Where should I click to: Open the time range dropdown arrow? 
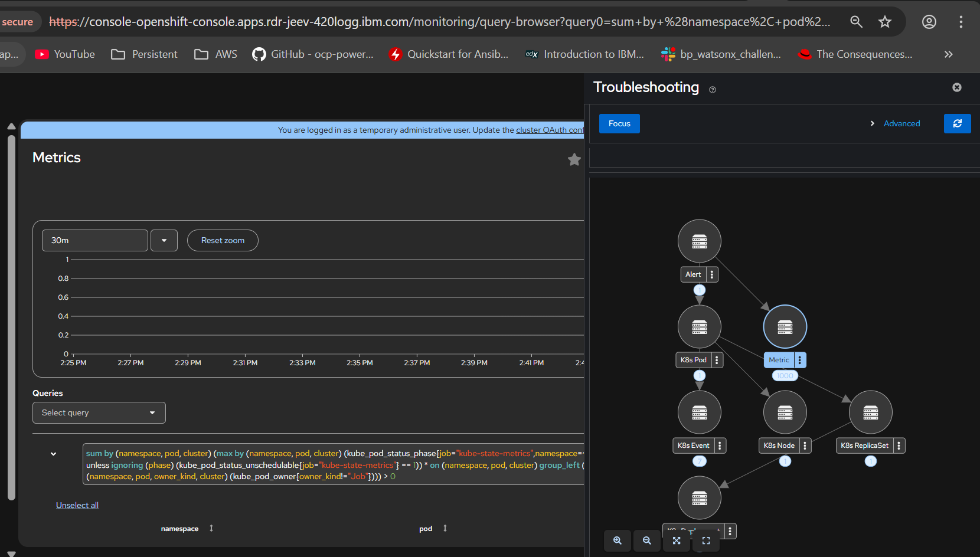[x=164, y=240]
